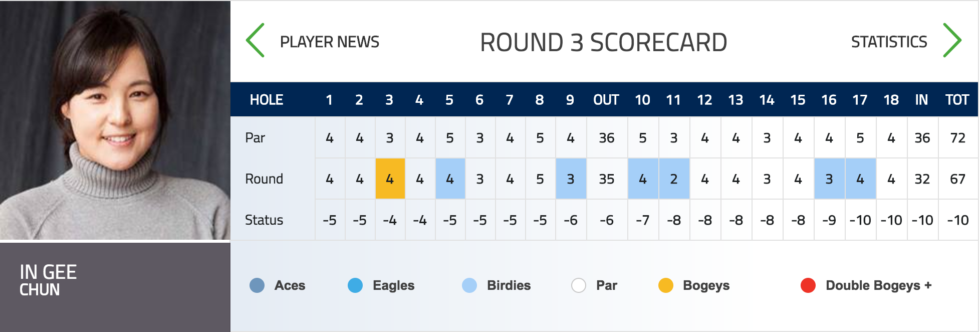This screenshot has width=980, height=332.
Task: Select the birdie score on hole 9
Action: coord(571,179)
